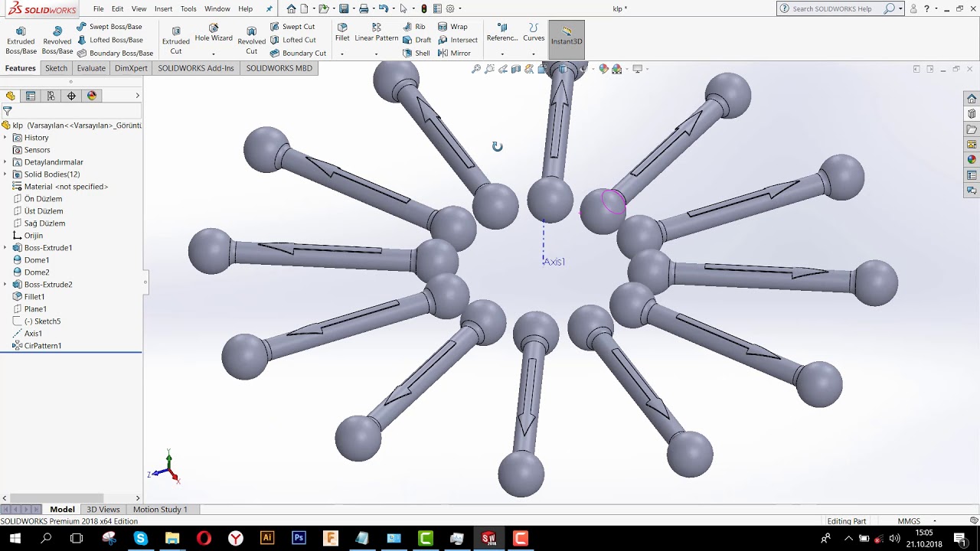Open the Fillet dropdown arrow
980x551 pixels.
342,54
